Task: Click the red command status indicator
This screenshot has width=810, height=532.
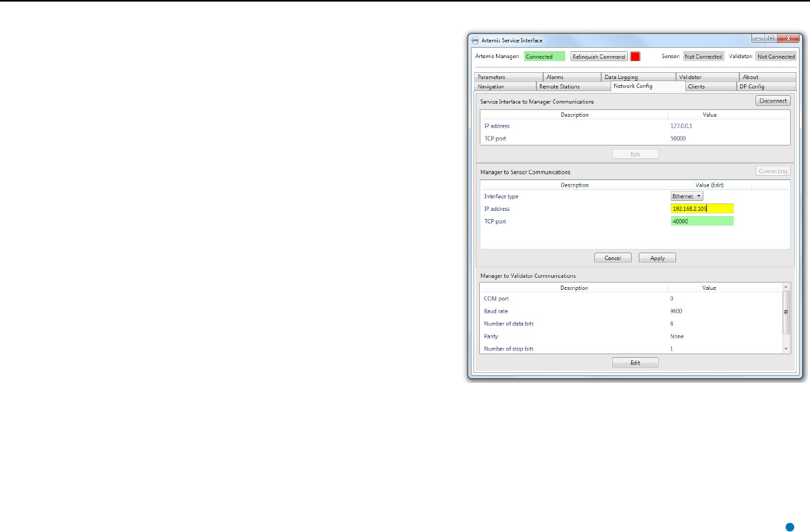Action: click(x=635, y=56)
